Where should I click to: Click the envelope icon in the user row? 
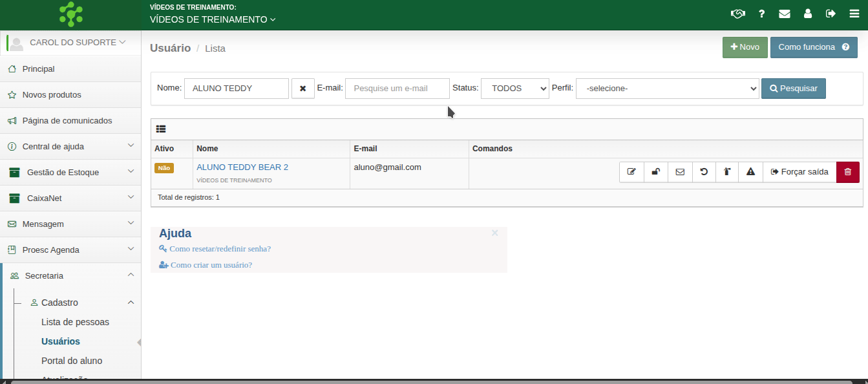coord(680,172)
